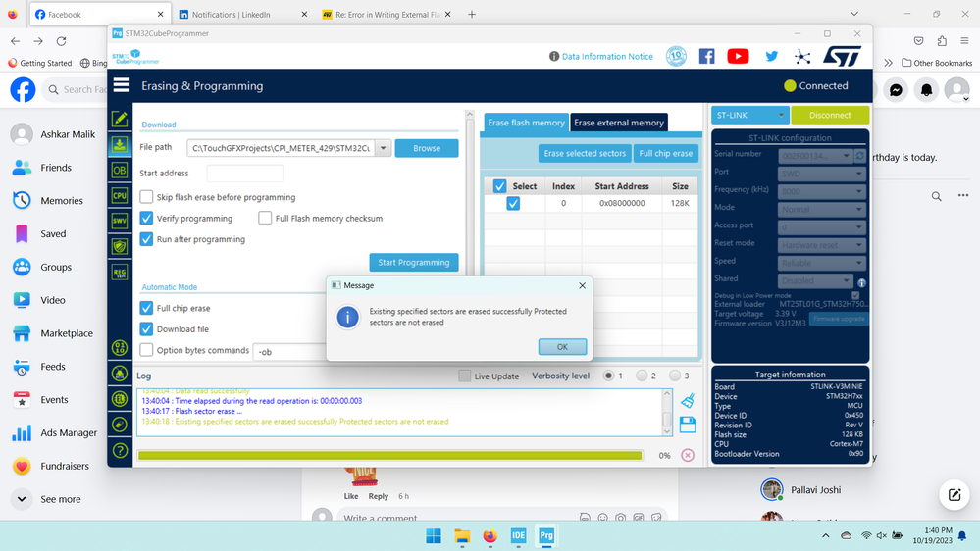Click the ST logo in header
This screenshot has height=551, width=980.
(x=842, y=56)
